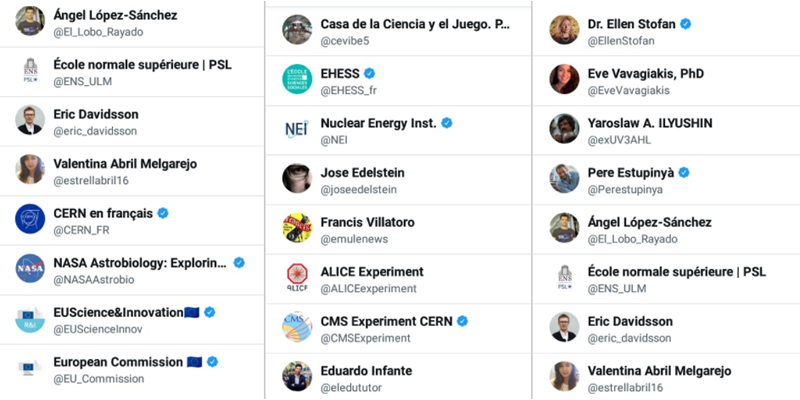Click the Nuclear Energy Inst. NEI logo
The height and width of the screenshot is (400, 800).
click(297, 129)
